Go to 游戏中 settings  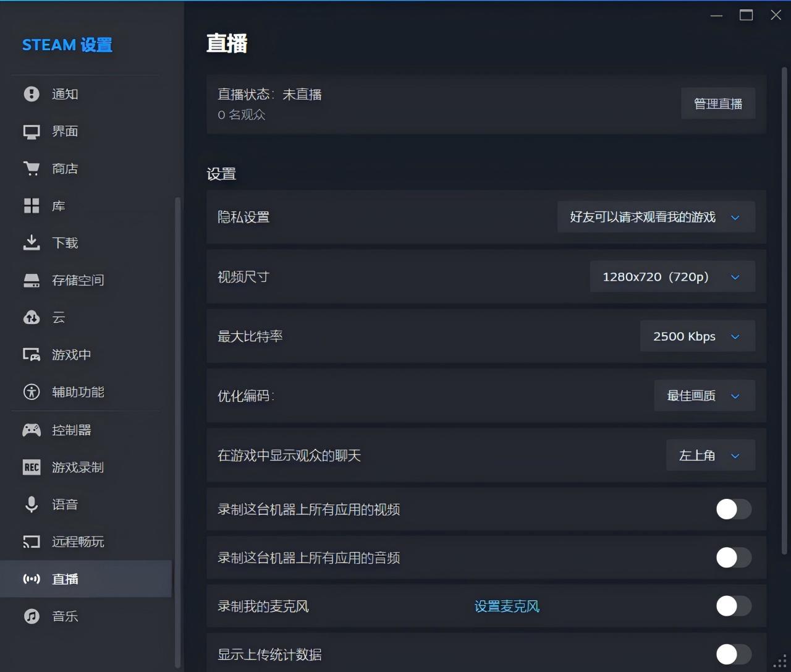86,355
